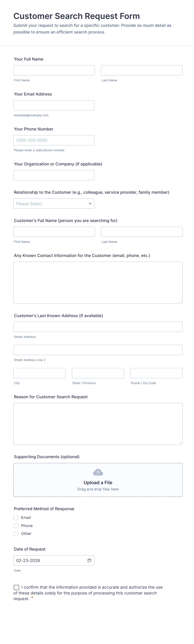Select the Email response radio button
This screenshot has height=644, width=194.
[x=16, y=517]
